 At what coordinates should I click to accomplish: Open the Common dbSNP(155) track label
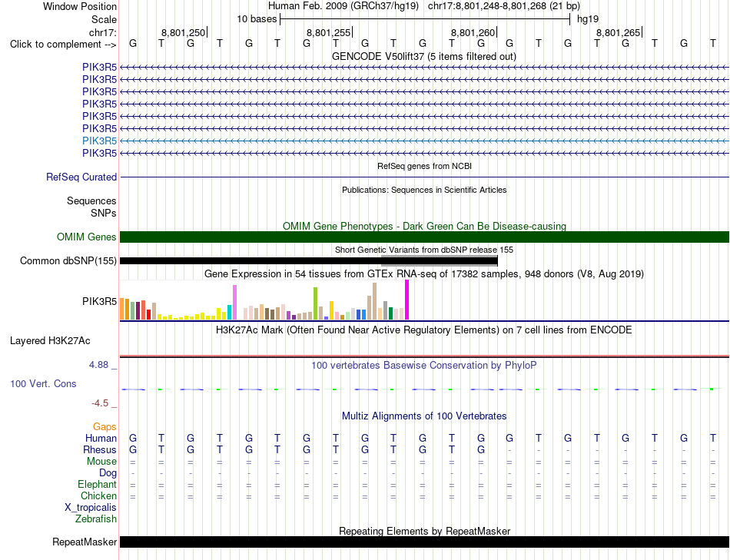pos(68,260)
